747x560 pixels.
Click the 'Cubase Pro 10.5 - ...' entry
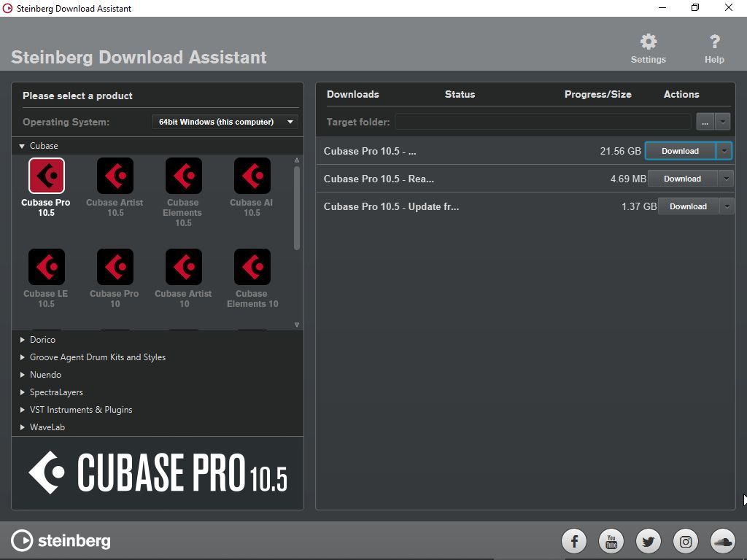370,152
